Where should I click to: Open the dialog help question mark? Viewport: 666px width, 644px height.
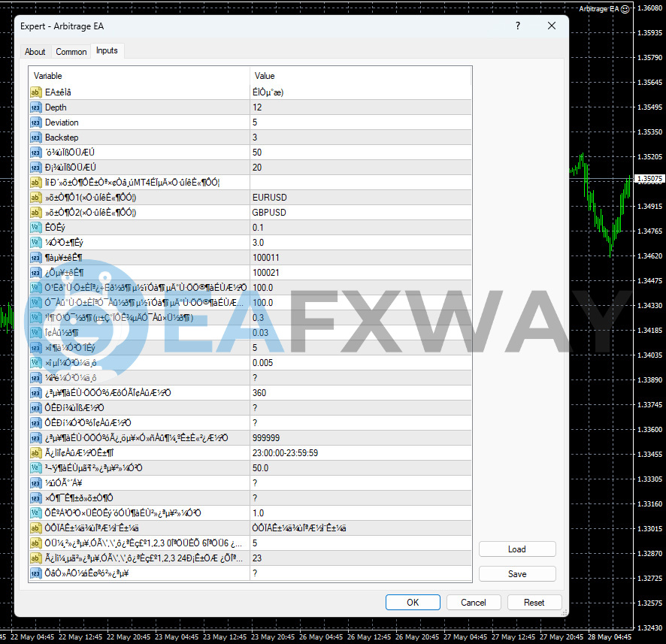click(x=518, y=26)
